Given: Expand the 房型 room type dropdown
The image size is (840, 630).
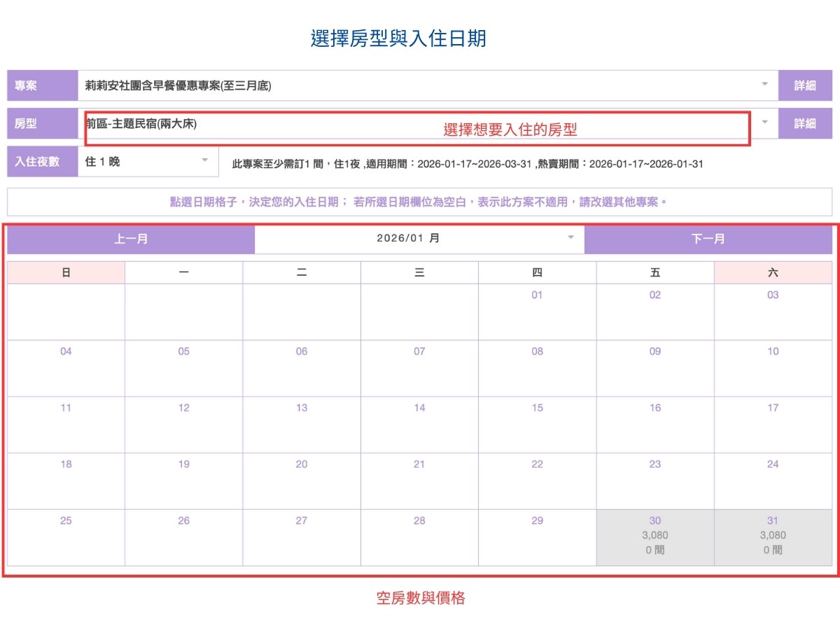Looking at the screenshot, I should [763, 123].
